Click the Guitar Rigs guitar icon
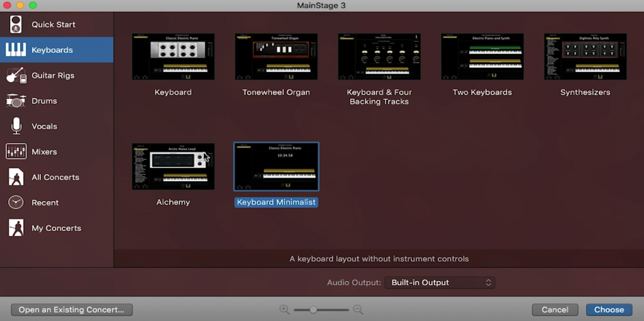This screenshot has height=321, width=644. (16, 75)
